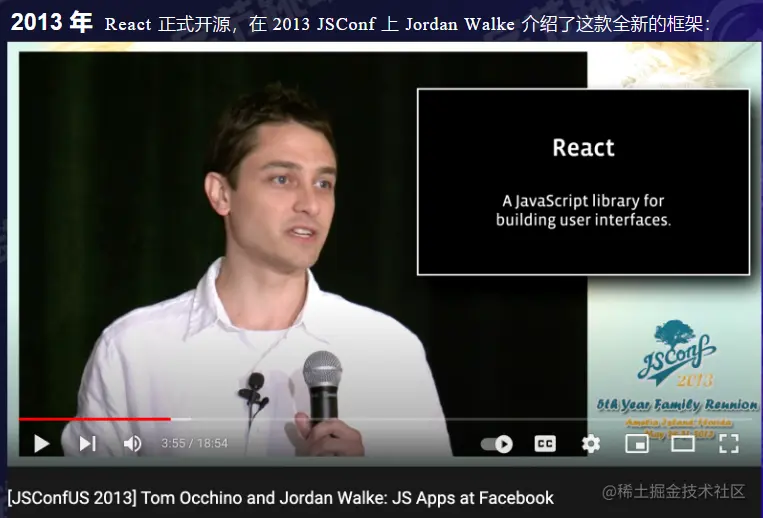The width and height of the screenshot is (763, 518).
Task: Turn on closed captions CC
Action: click(x=545, y=444)
